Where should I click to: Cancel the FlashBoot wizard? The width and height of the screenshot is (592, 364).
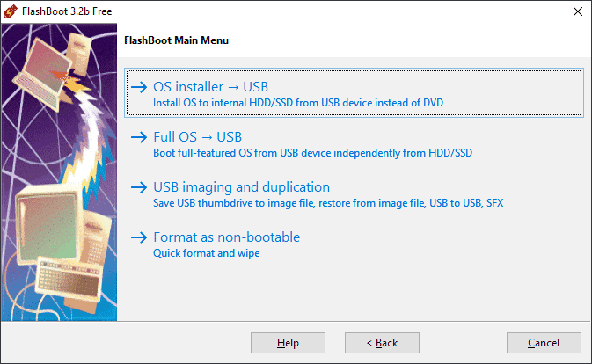click(x=544, y=343)
